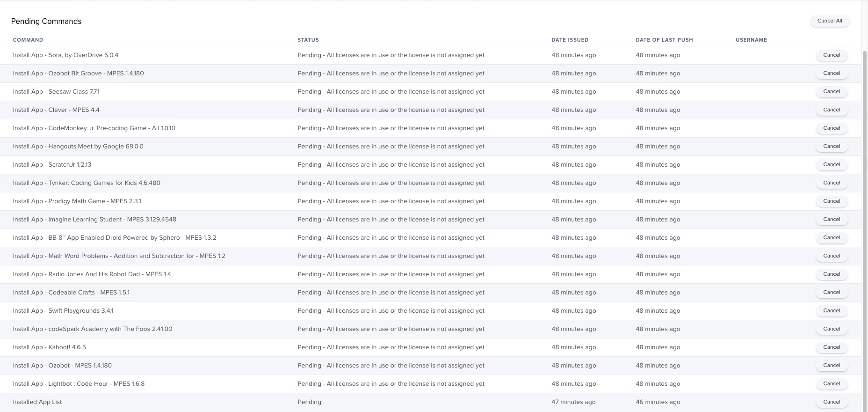Select 'Install App - Imagine Learning Student' text
The width and height of the screenshot is (868, 412).
pos(94,220)
